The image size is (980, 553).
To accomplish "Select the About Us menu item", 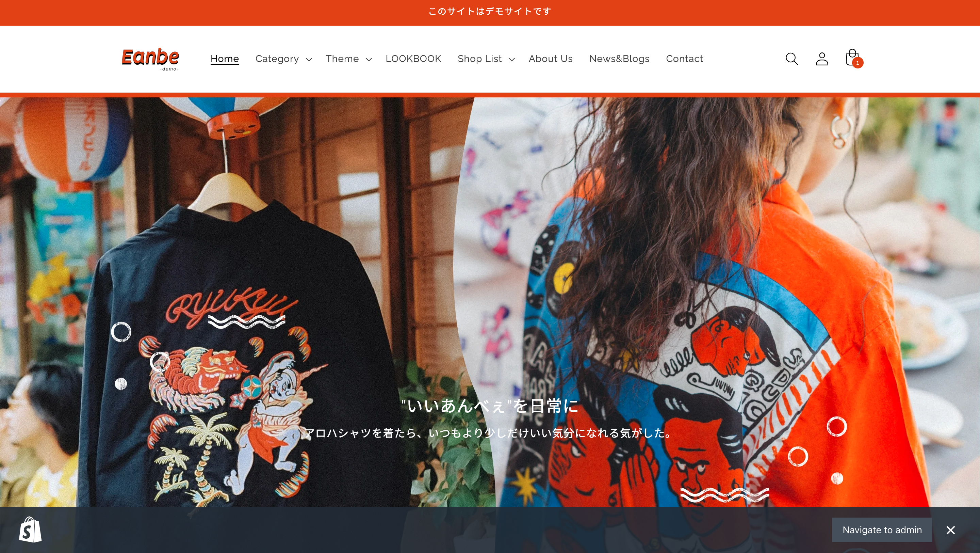I will [550, 59].
